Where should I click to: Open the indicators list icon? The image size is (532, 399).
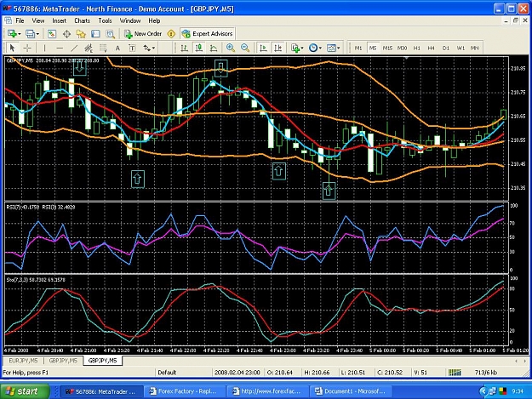point(295,48)
